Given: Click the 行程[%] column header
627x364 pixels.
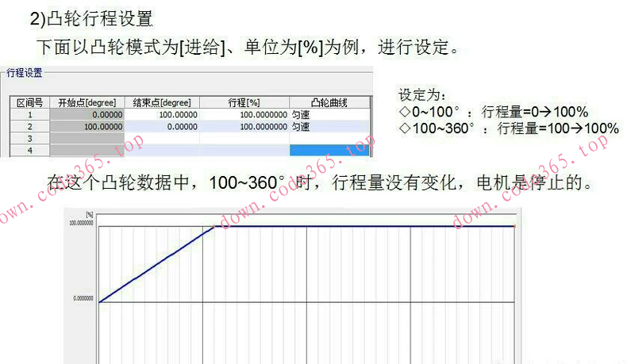Looking at the screenshot, I should [x=244, y=102].
